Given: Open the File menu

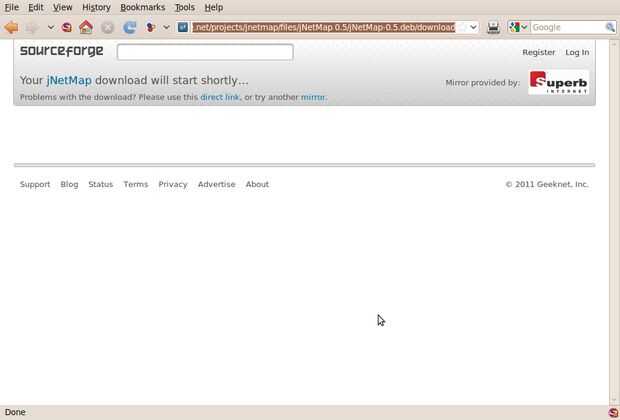Looking at the screenshot, I should [12, 8].
